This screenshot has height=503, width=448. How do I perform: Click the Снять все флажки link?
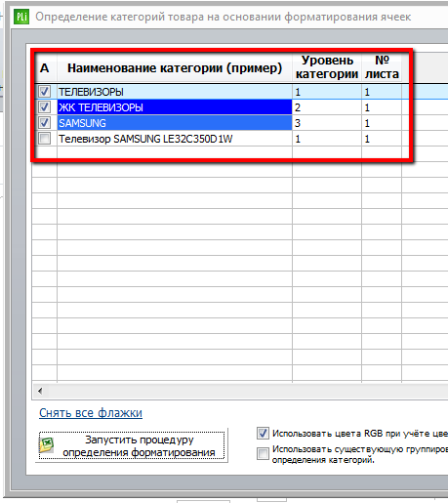pos(91,413)
